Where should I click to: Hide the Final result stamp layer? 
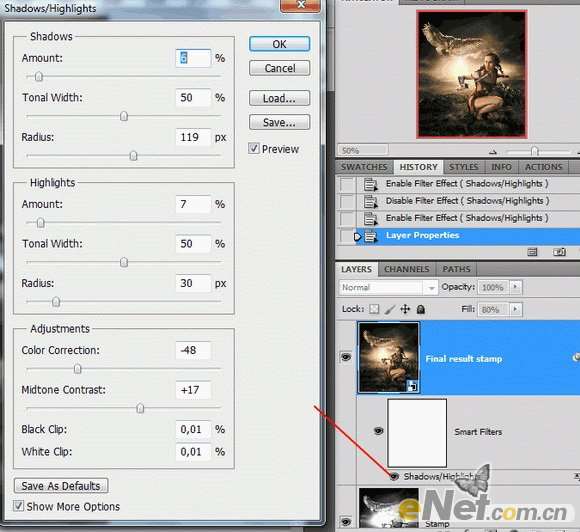pos(346,357)
